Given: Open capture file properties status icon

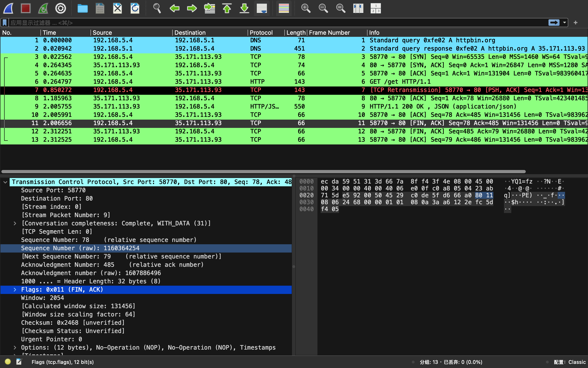Looking at the screenshot, I should pyautogui.click(x=19, y=362).
